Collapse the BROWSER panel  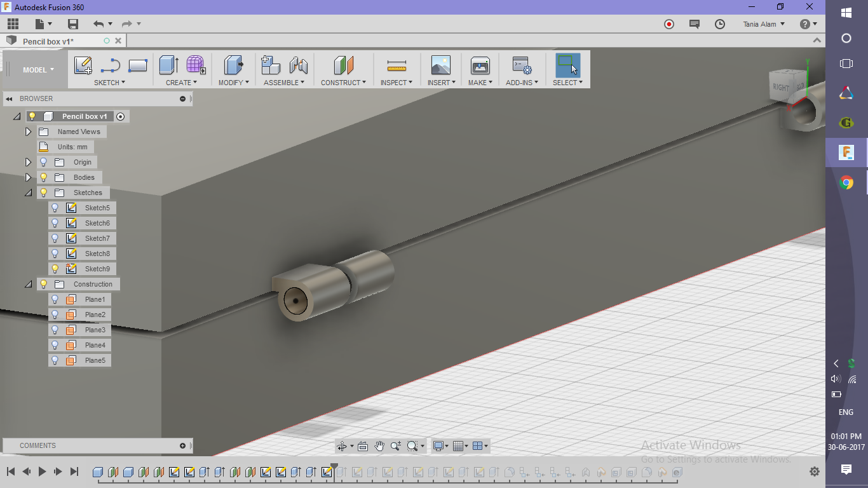coord(10,98)
